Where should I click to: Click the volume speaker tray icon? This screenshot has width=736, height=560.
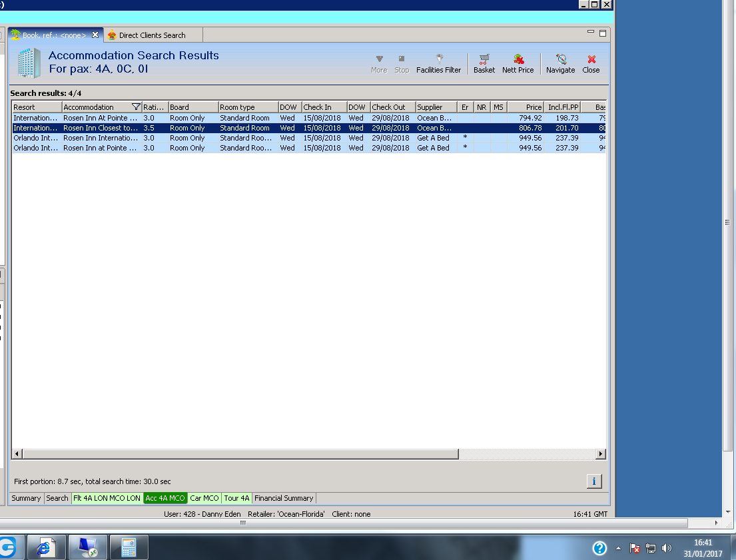click(666, 548)
